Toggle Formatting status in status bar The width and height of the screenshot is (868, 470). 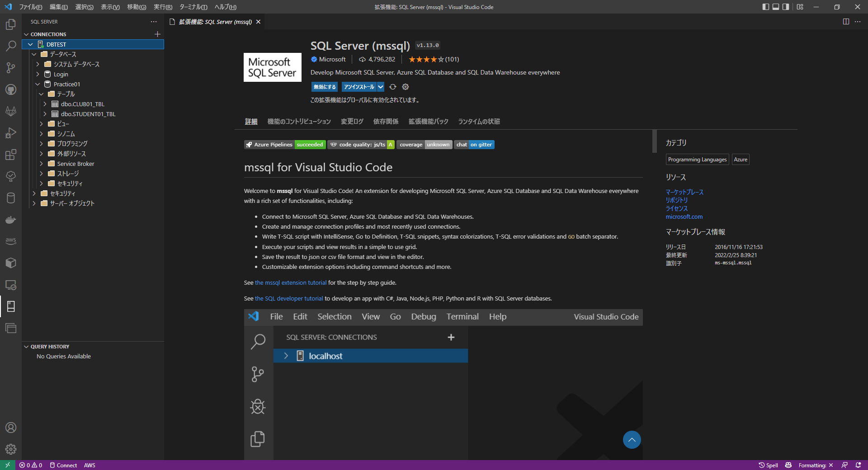(816, 465)
